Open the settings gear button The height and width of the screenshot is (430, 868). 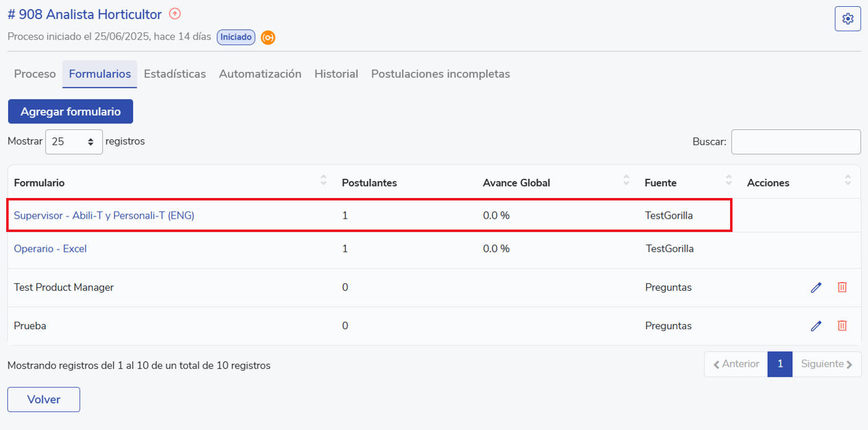point(848,19)
